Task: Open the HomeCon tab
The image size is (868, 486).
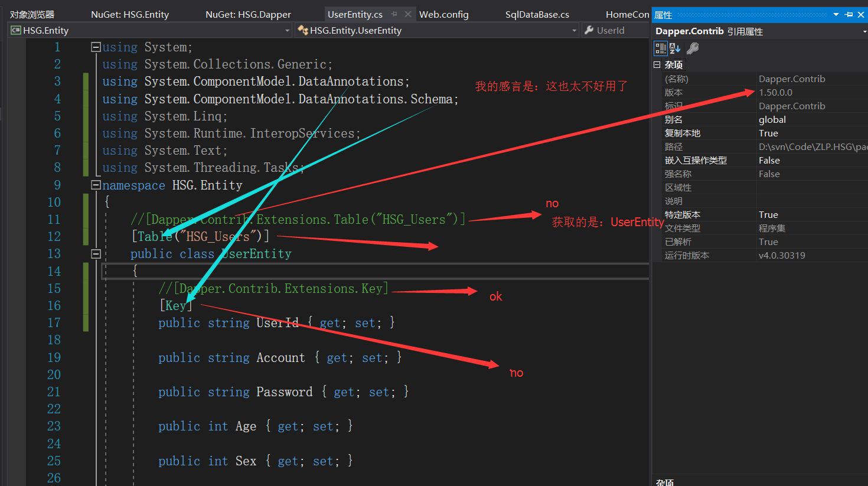Action: point(627,14)
